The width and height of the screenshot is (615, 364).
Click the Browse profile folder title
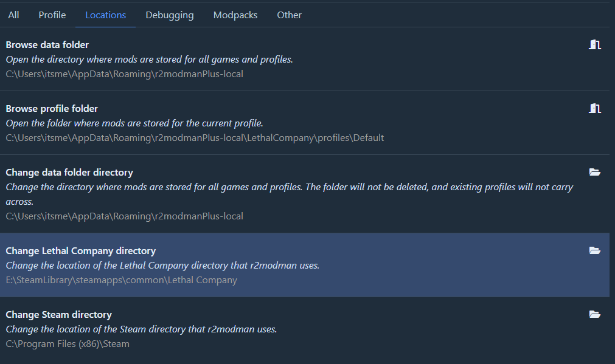[52, 109]
